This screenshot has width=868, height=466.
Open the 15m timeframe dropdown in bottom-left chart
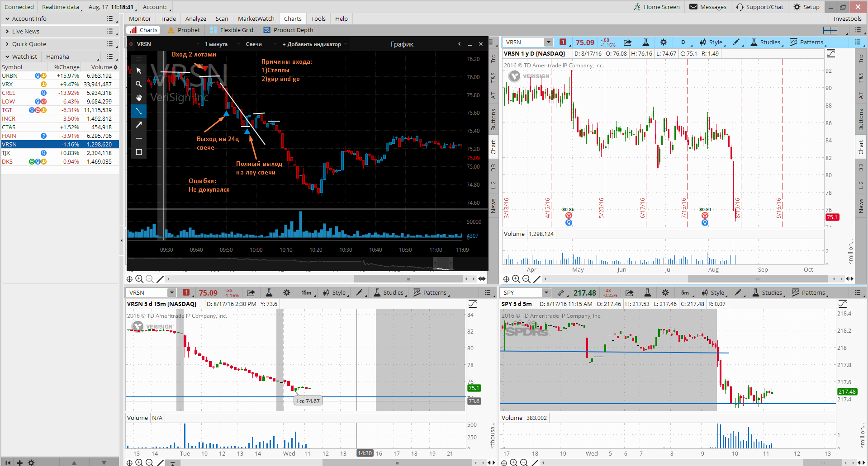pos(307,292)
